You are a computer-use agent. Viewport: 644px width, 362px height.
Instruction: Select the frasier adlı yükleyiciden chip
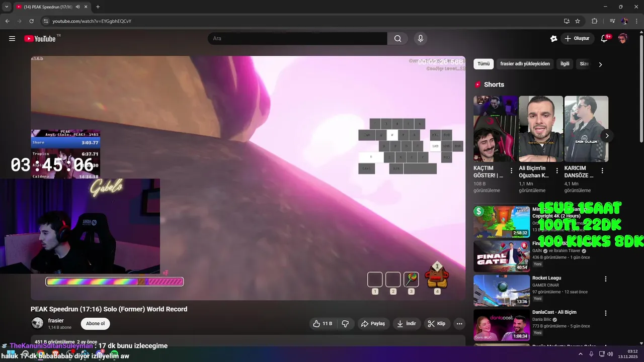tap(525, 64)
